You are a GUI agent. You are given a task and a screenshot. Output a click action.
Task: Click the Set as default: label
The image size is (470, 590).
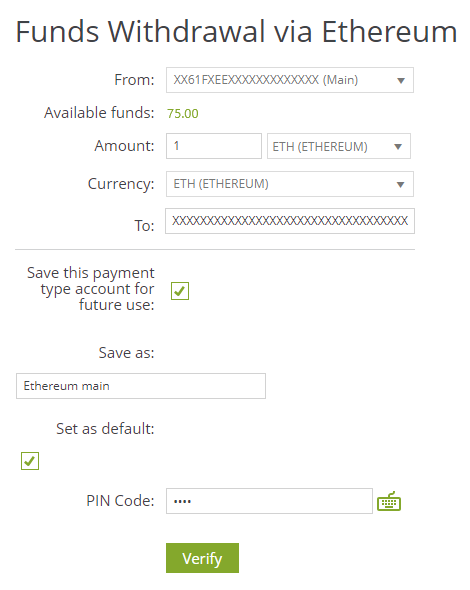tap(105, 429)
